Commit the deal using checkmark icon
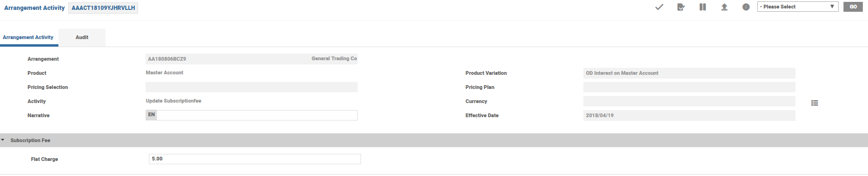Image resolution: width=868 pixels, height=176 pixels. point(659,7)
